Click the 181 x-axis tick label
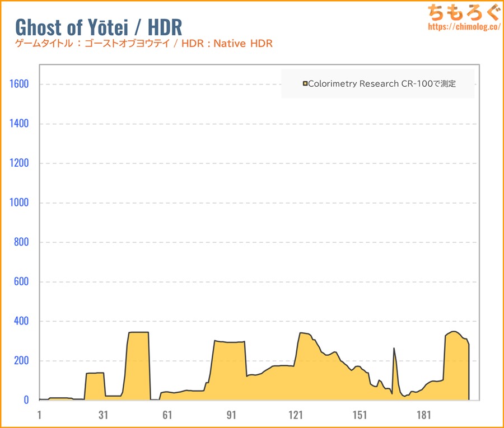Image resolution: width=504 pixels, height=428 pixels. (x=424, y=415)
